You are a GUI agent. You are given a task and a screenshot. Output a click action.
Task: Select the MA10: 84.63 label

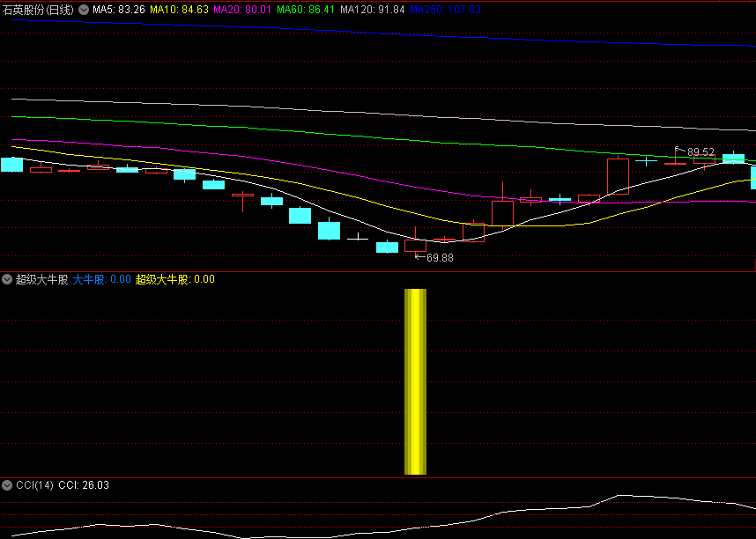(179, 10)
